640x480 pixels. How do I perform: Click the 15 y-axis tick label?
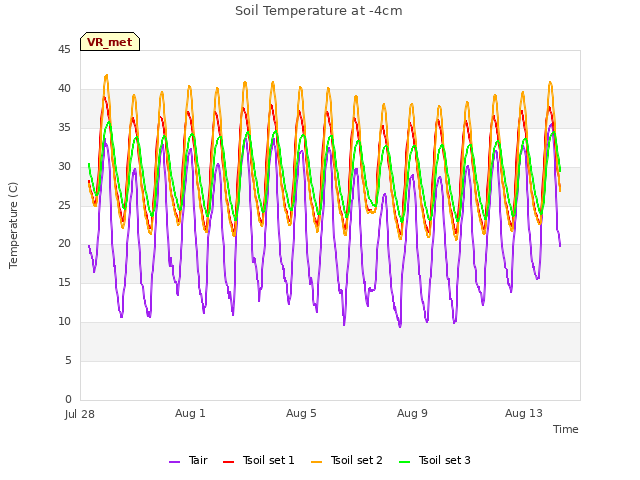(64, 282)
